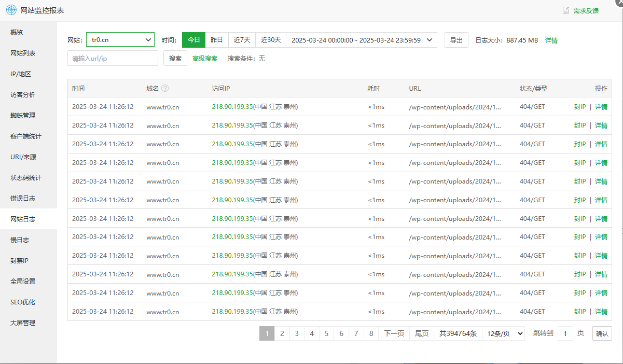Switch to 蜘蛛管理 in the sidebar
The width and height of the screenshot is (623, 364).
[x=29, y=116]
